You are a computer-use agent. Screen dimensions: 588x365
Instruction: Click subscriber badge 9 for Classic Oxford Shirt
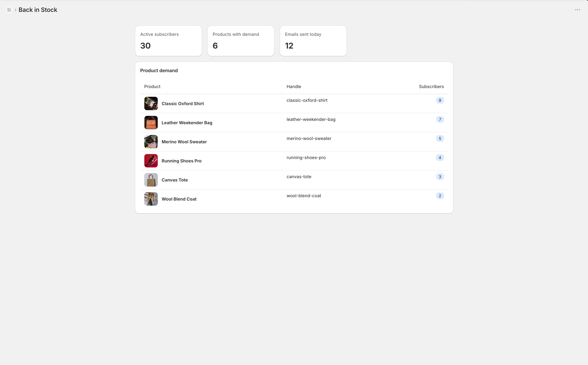[440, 100]
